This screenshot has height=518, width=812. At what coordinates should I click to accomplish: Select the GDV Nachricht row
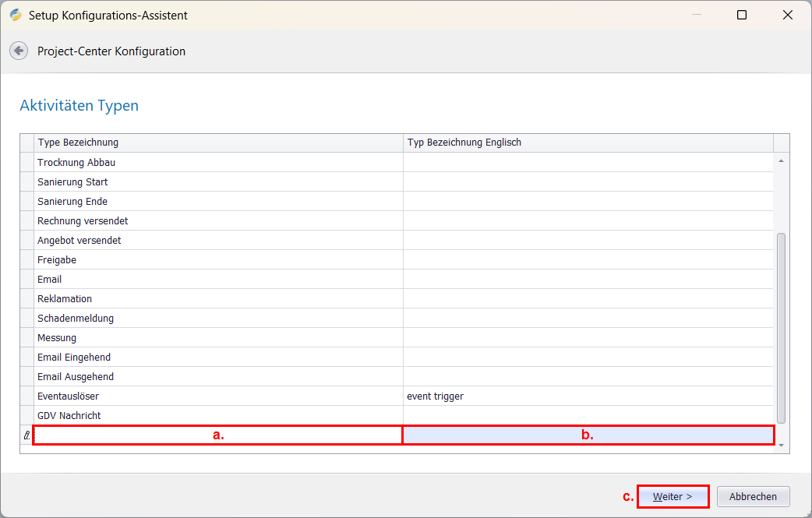tap(69, 416)
